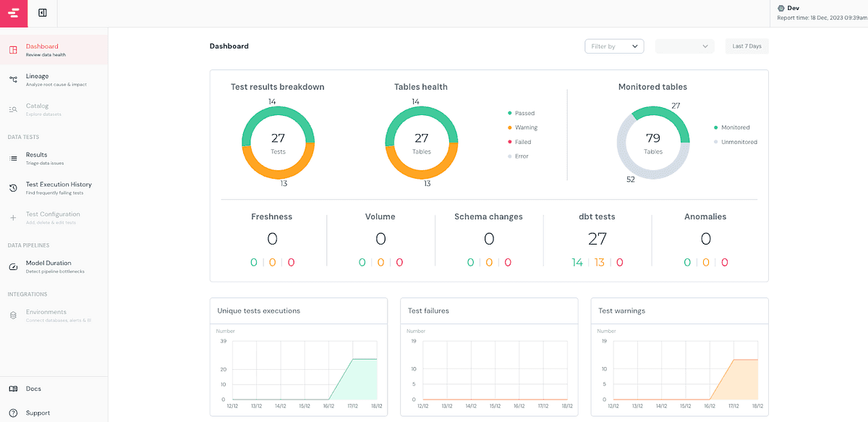Click the 52 unmonitored tables label
Image resolution: width=868 pixels, height=422 pixels.
(x=631, y=180)
